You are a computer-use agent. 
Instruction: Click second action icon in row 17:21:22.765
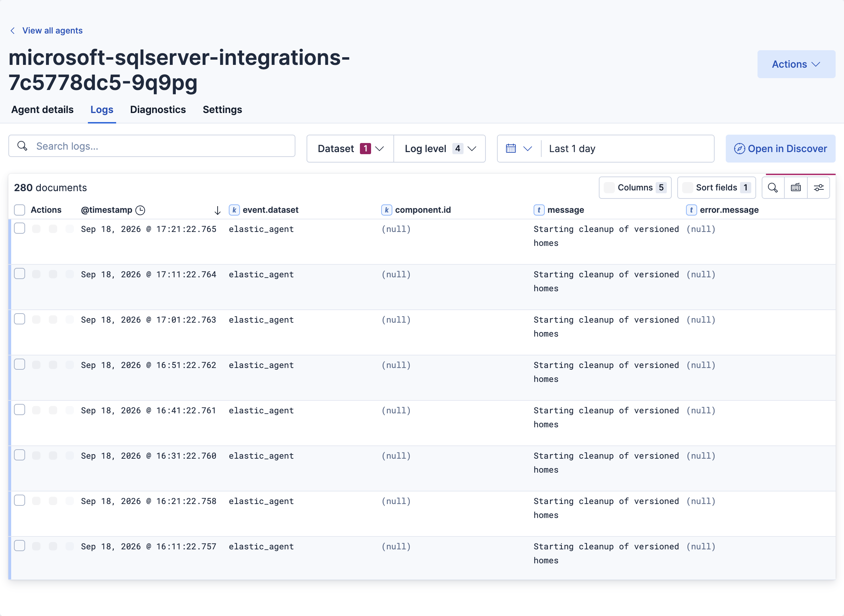coord(53,228)
